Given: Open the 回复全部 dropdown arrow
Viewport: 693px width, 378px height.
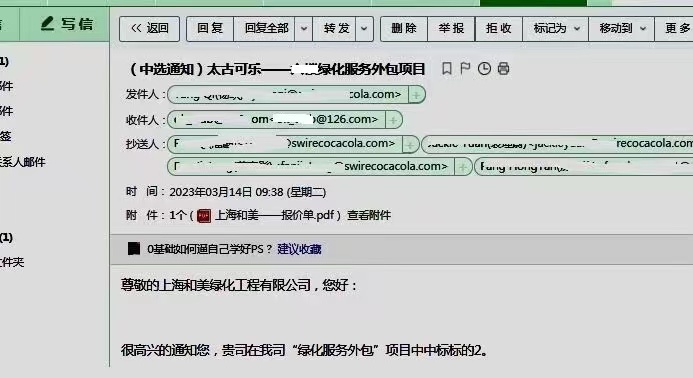Looking at the screenshot, I should (304, 29).
